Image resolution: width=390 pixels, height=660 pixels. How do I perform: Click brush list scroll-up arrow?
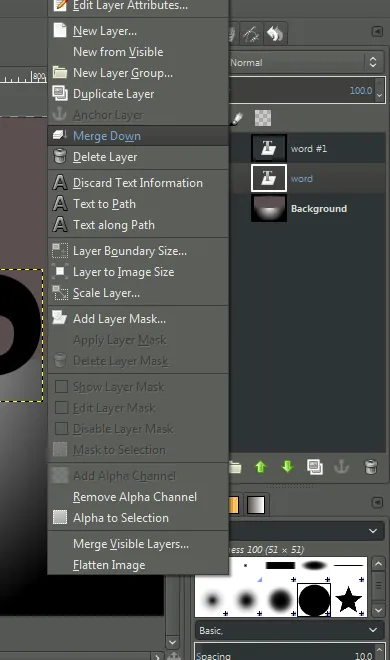point(378,564)
